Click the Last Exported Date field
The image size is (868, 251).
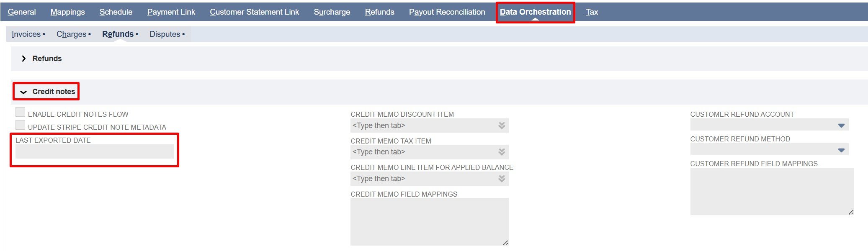[94, 151]
